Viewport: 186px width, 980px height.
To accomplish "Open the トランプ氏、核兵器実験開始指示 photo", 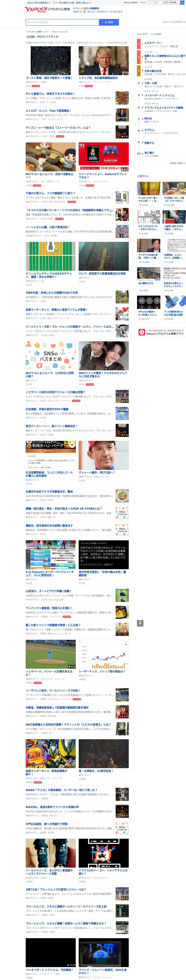I will click(104, 61).
